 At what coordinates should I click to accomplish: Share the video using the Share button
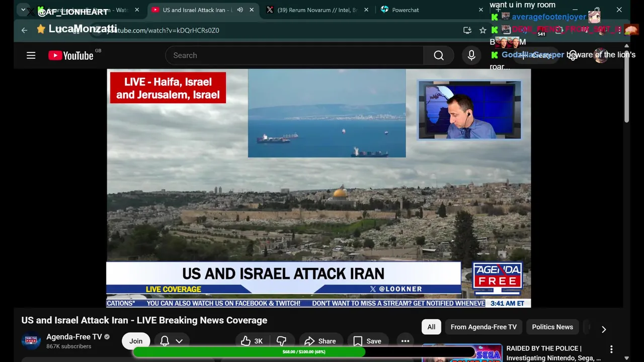tap(320, 341)
